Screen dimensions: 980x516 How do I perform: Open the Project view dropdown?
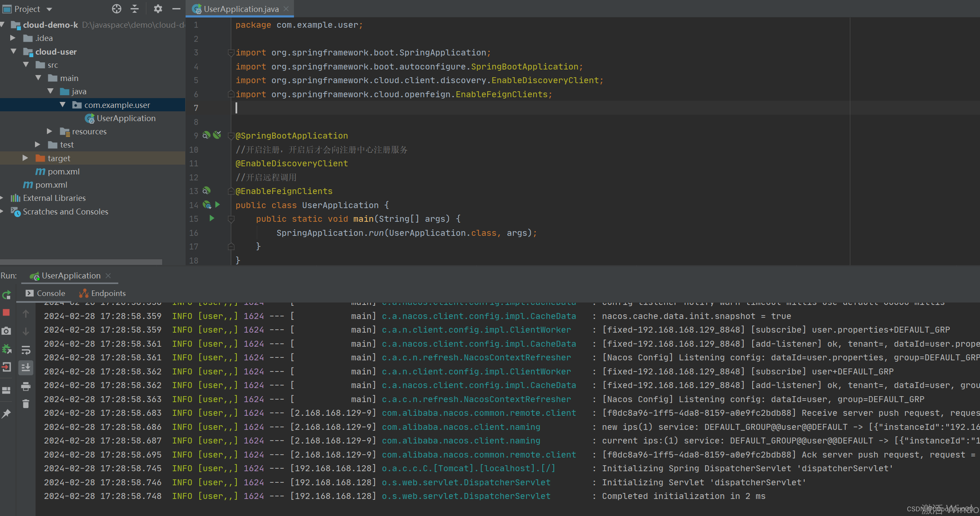[x=49, y=9]
